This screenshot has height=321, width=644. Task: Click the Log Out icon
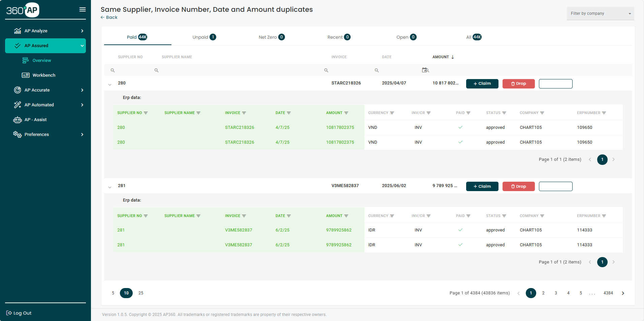pyautogui.click(x=9, y=313)
